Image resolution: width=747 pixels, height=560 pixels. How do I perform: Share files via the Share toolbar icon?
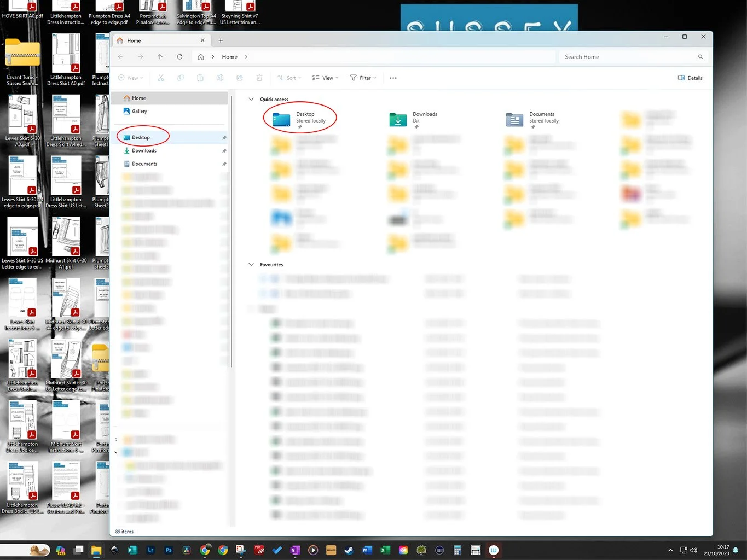(x=240, y=78)
